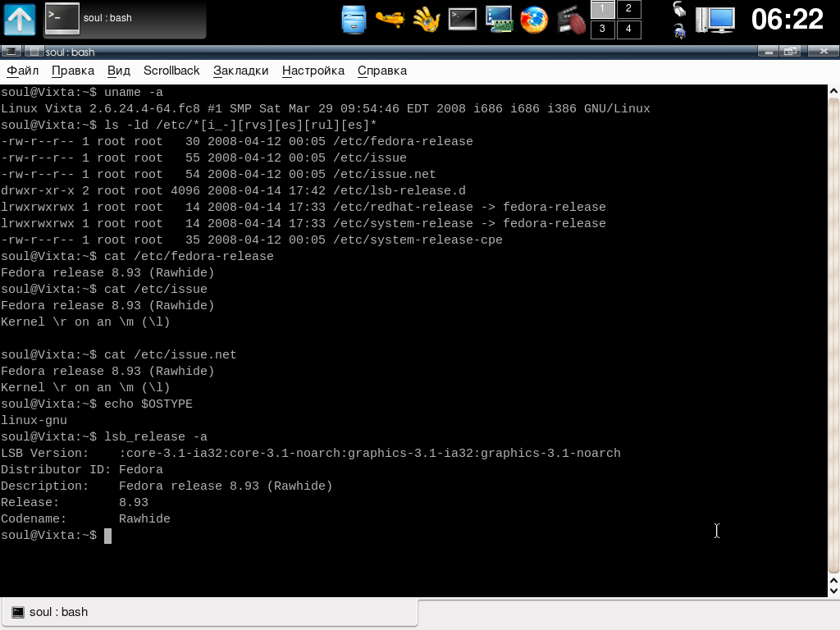Image resolution: width=840 pixels, height=630 pixels.
Task: Close the soul : bash window
Action: (824, 52)
